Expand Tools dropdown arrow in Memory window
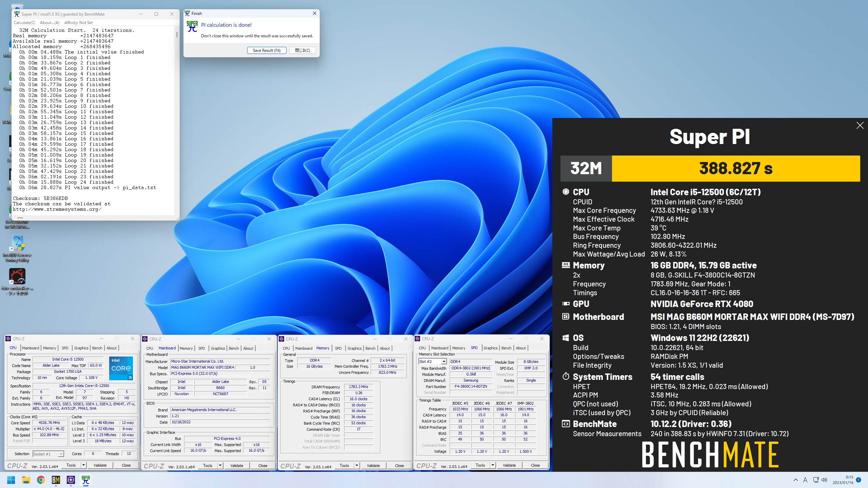This screenshot has width=868, height=488. tap(357, 466)
